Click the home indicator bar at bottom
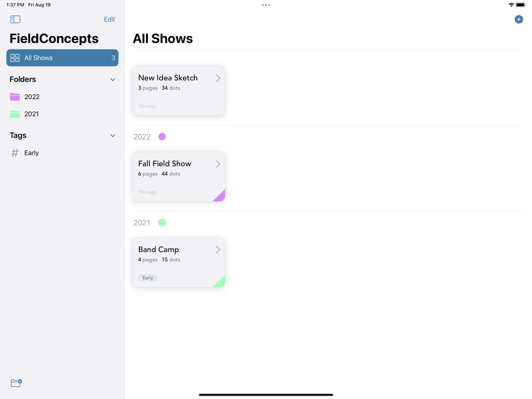The image size is (532, 399). tap(266, 395)
